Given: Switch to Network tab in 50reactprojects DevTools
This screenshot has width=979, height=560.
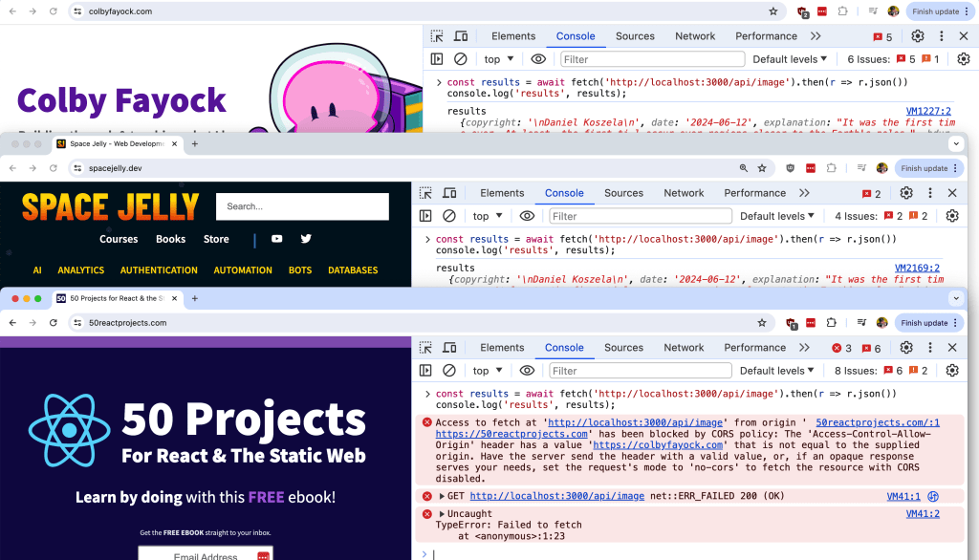Looking at the screenshot, I should (x=684, y=348).
